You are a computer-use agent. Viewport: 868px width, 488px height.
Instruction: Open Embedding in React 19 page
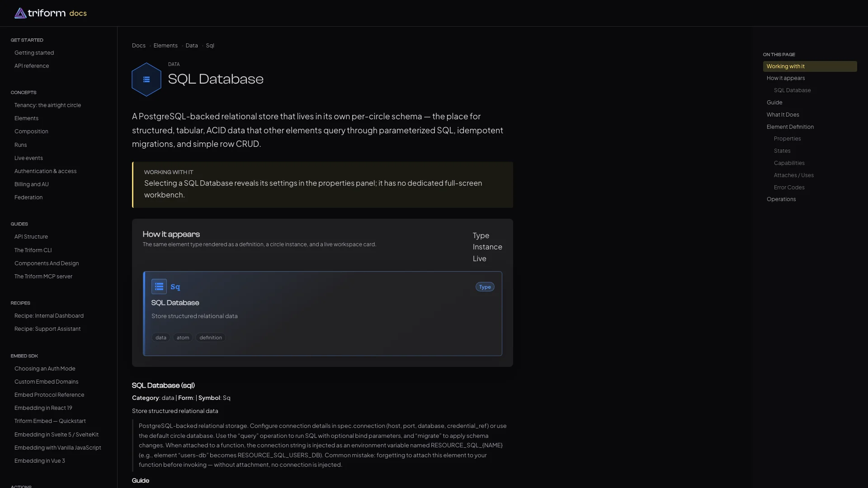tap(43, 408)
